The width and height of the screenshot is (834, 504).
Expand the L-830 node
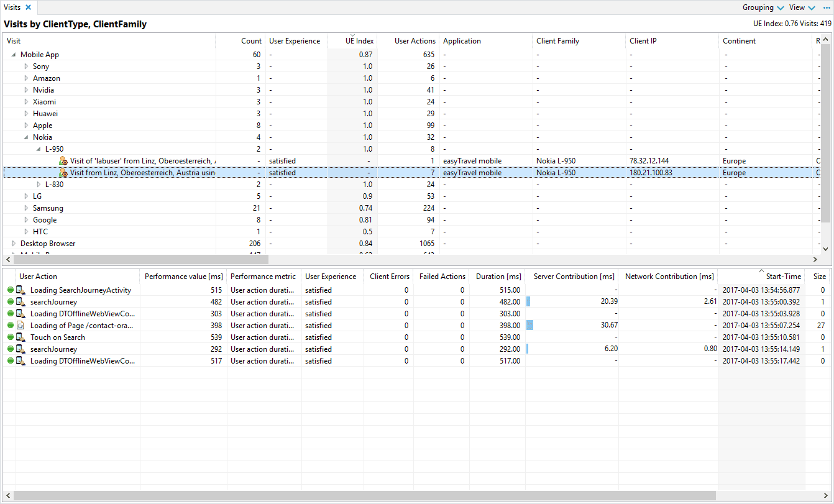click(39, 185)
